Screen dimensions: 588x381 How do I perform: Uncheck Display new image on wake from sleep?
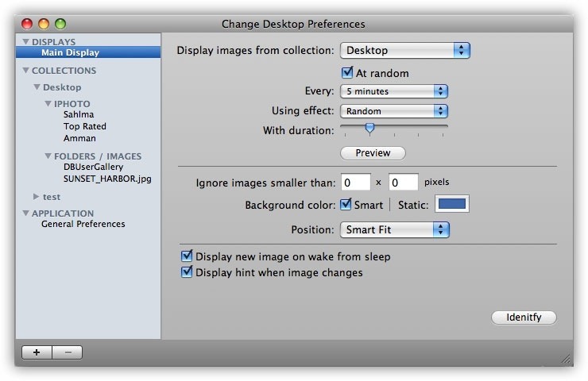coord(188,256)
